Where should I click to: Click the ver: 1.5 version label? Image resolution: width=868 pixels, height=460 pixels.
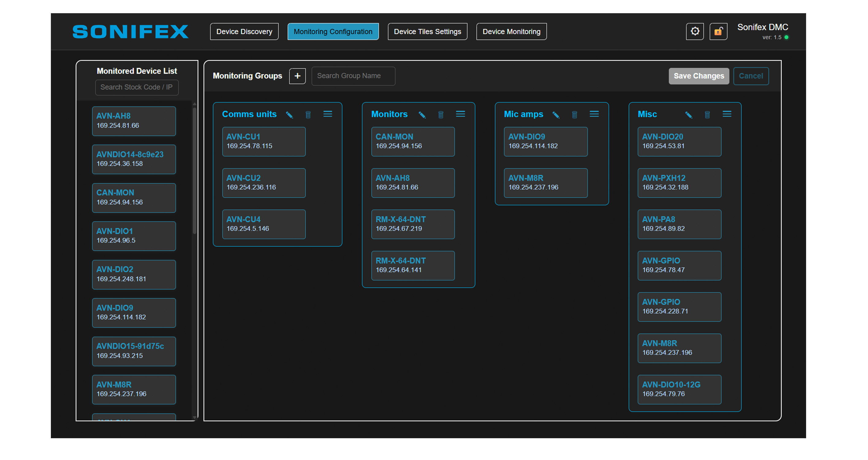771,37
